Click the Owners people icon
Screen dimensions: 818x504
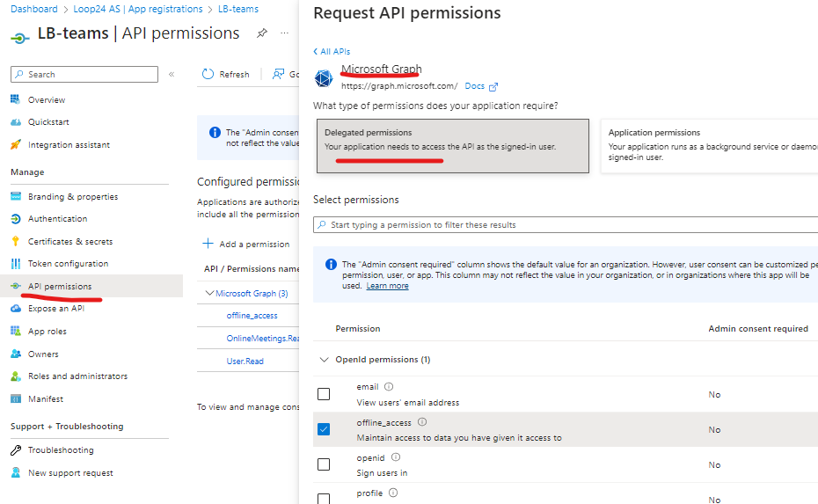pos(16,354)
